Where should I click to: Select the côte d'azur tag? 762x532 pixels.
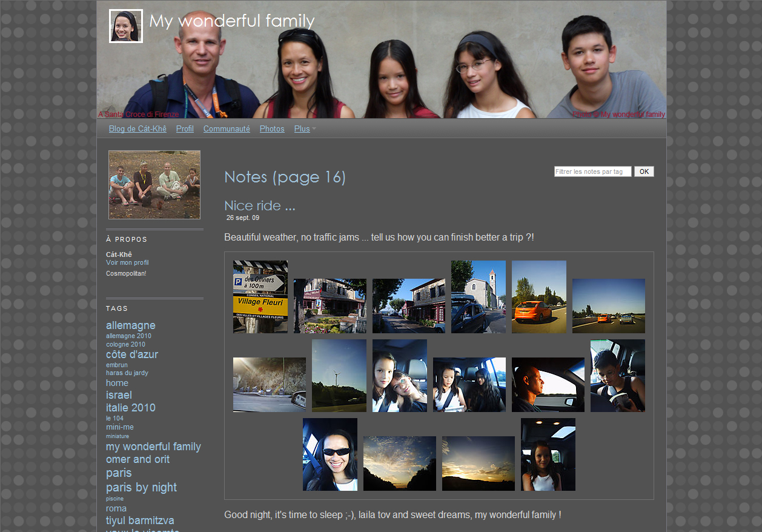[132, 354]
